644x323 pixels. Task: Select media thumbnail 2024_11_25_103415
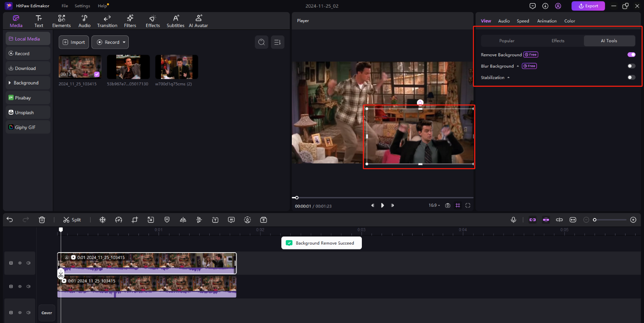pyautogui.click(x=80, y=67)
